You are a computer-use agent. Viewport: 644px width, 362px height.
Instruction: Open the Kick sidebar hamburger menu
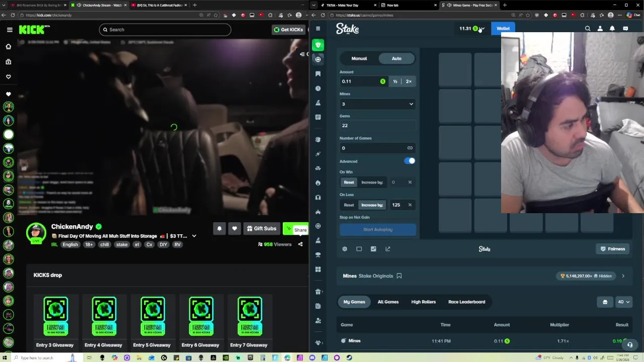pos(10,30)
